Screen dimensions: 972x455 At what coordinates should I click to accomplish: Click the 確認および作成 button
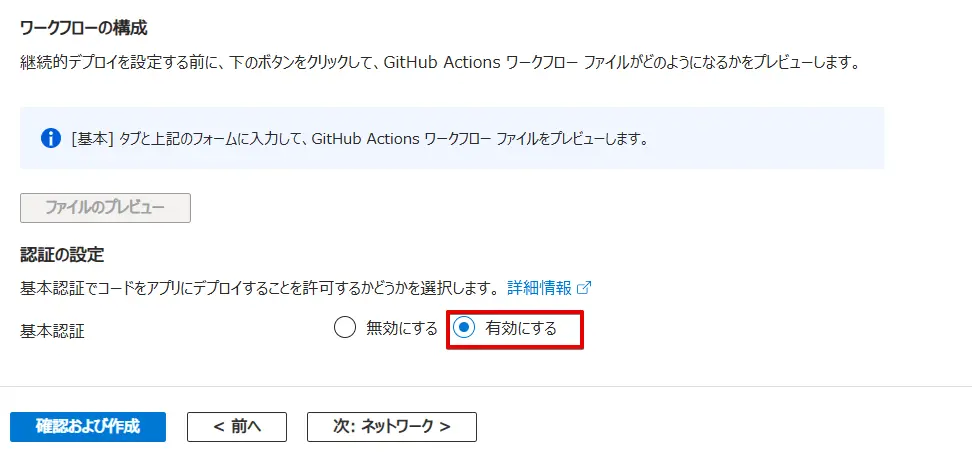pyautogui.click(x=88, y=427)
